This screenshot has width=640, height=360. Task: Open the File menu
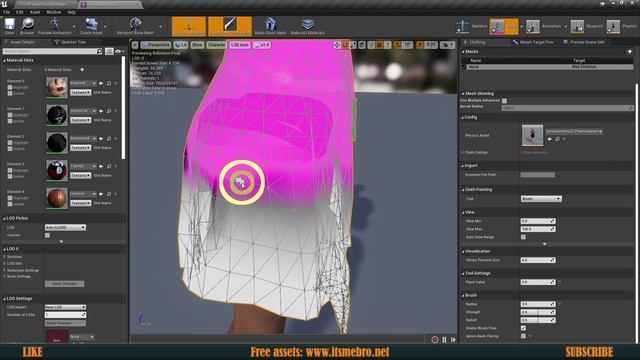(x=7, y=12)
